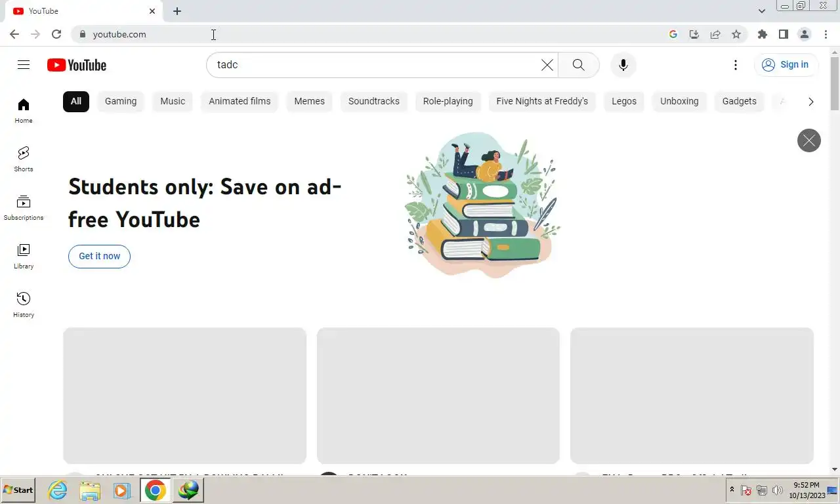
Task: Open File Explorer from taskbar
Action: (x=90, y=490)
